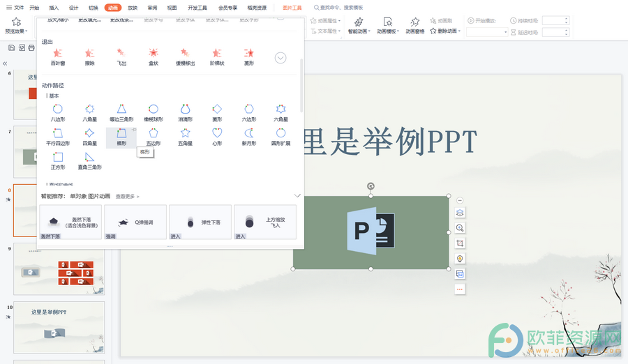Apply the 正方形 square motion path

pyautogui.click(x=58, y=160)
